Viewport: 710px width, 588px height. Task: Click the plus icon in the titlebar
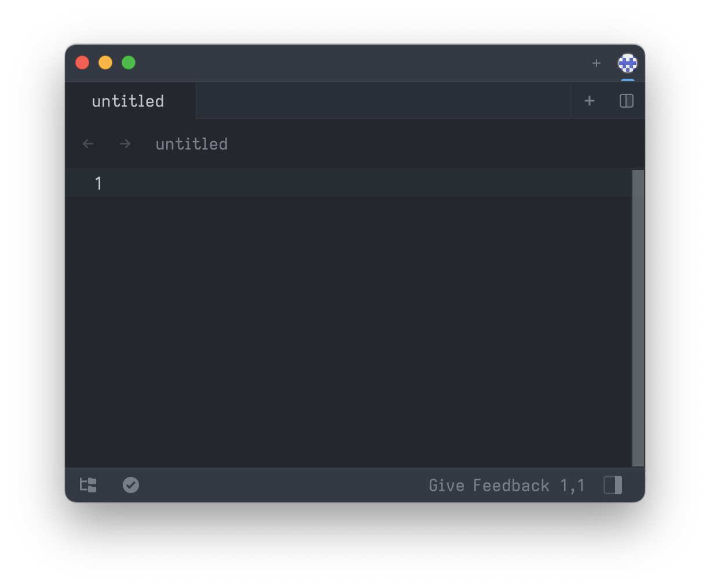(x=596, y=64)
